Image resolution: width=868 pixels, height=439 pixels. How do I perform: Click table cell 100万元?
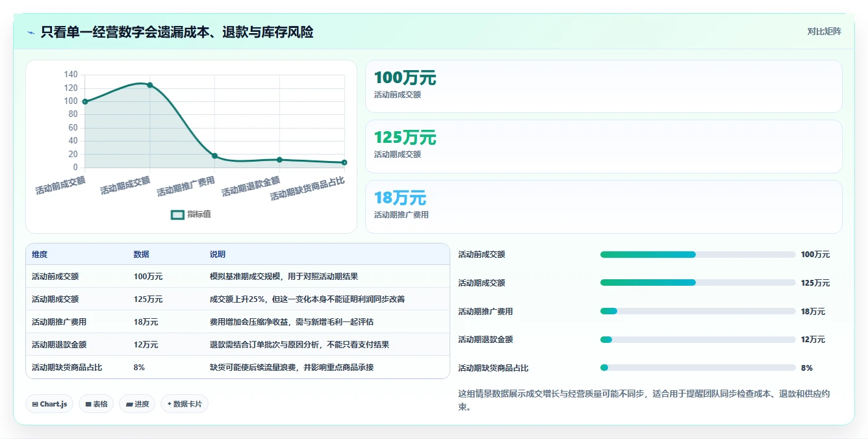click(148, 276)
